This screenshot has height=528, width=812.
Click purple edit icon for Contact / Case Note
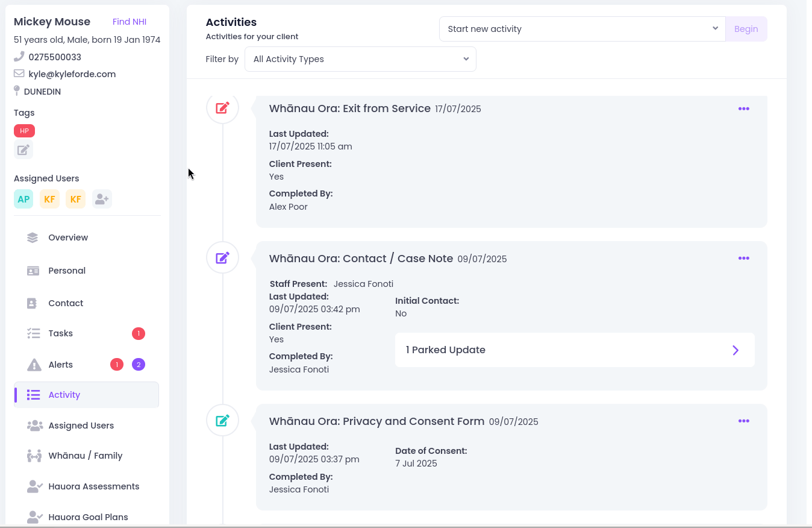(222, 258)
